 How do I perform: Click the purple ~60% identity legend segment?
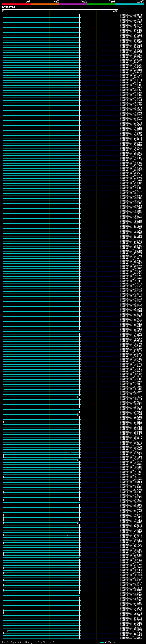[73, 4]
